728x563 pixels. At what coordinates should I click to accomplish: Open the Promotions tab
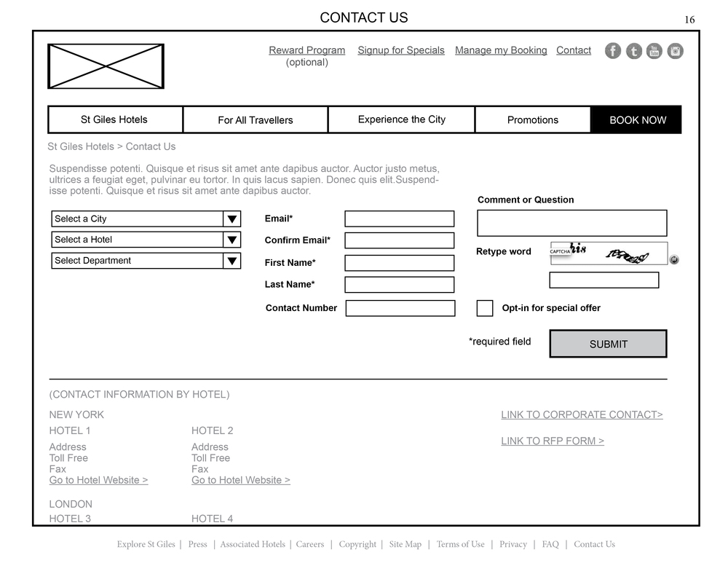pos(533,120)
